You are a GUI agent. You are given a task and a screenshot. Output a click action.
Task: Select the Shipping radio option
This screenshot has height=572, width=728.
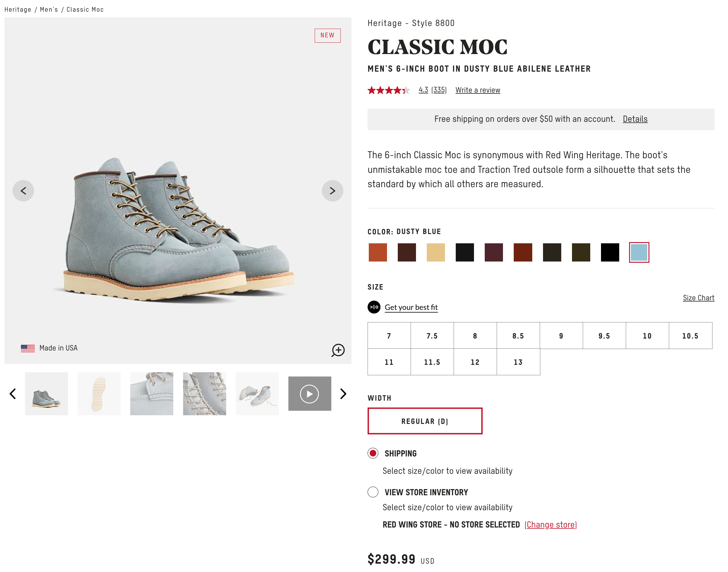coord(373,453)
